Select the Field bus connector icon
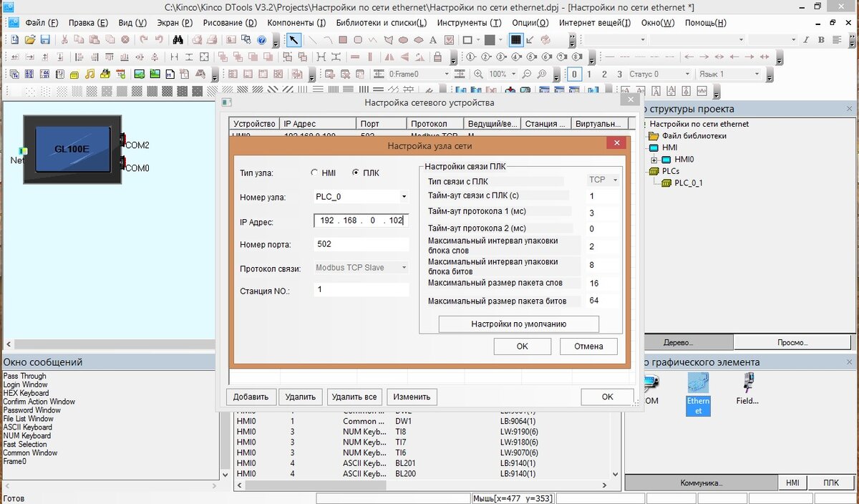The height and width of the screenshot is (504, 859). [x=747, y=388]
